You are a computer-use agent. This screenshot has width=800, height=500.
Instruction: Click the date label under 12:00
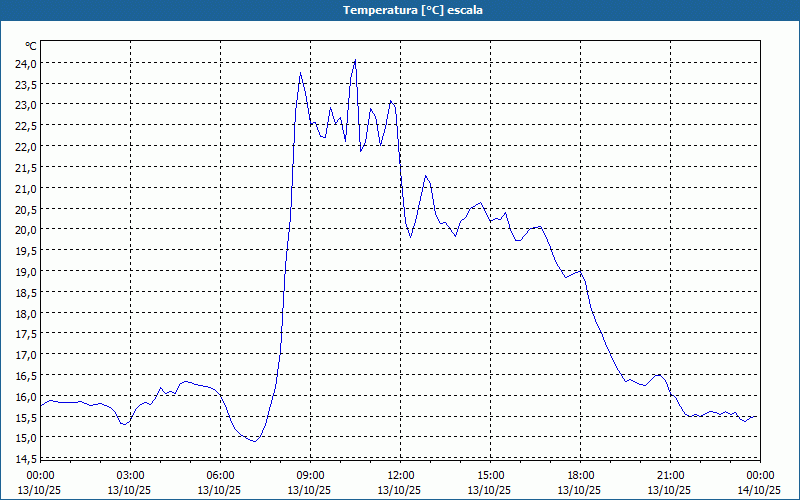coord(399,490)
